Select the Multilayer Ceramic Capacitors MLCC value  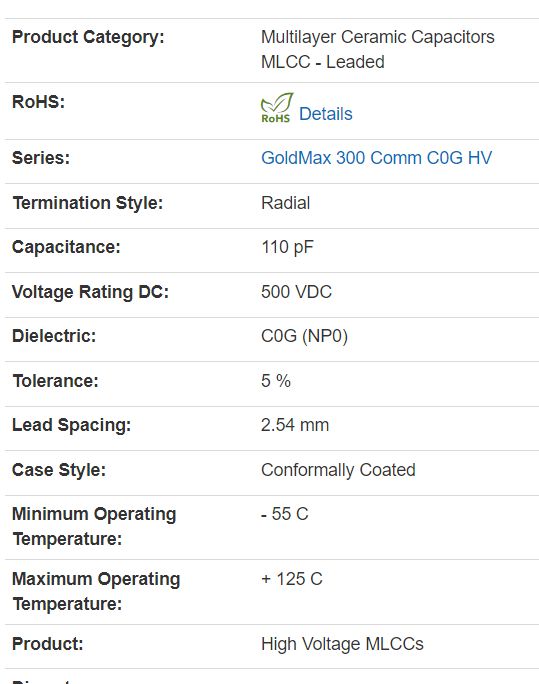(378, 49)
